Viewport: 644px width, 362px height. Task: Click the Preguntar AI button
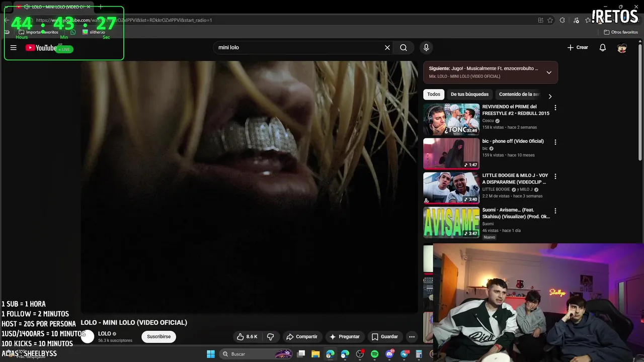pyautogui.click(x=345, y=337)
